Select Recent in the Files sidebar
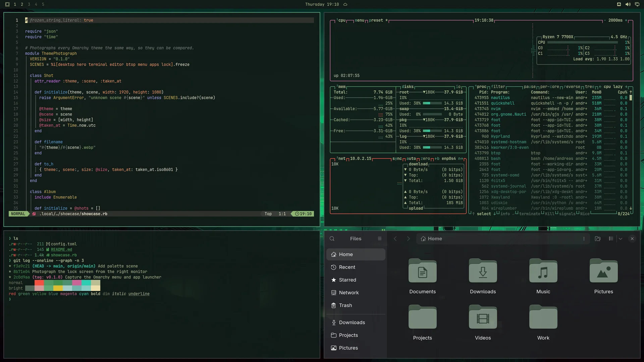Viewport: 644px width, 362px height. point(356,267)
